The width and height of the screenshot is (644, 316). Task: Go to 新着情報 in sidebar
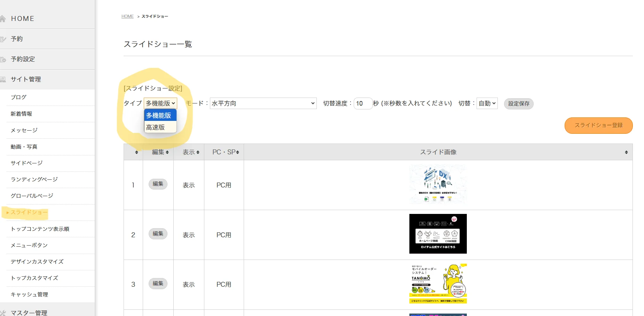21,114
